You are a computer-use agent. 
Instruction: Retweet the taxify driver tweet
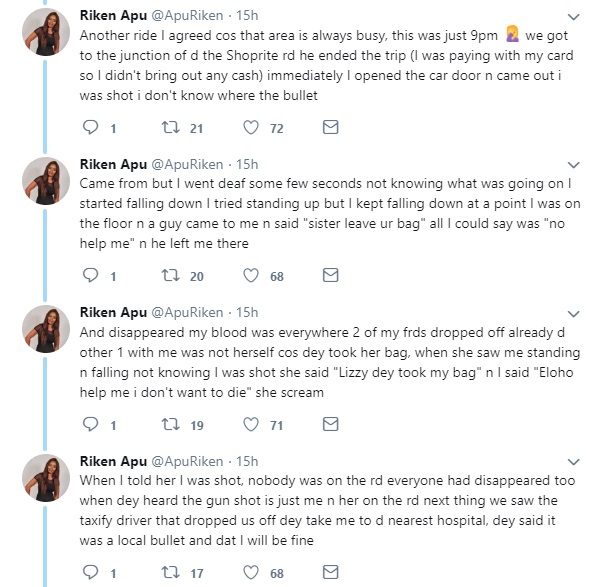point(168,573)
